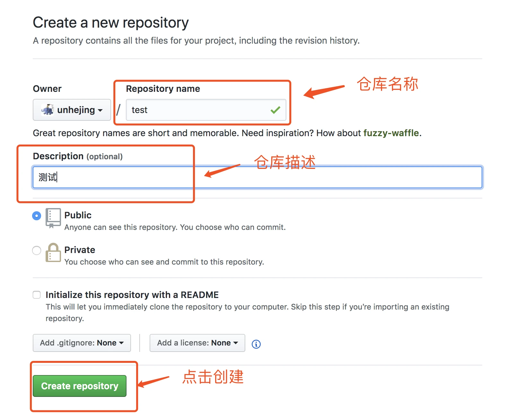Select the Public radio button

tap(37, 215)
